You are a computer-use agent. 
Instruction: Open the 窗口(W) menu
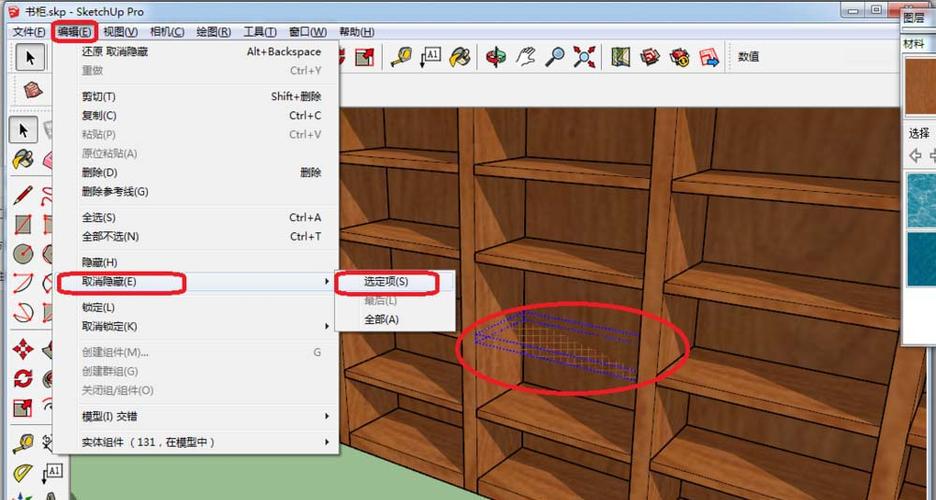[x=307, y=32]
